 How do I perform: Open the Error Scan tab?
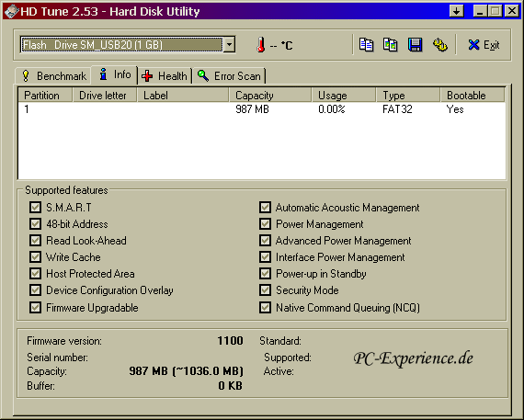click(229, 76)
